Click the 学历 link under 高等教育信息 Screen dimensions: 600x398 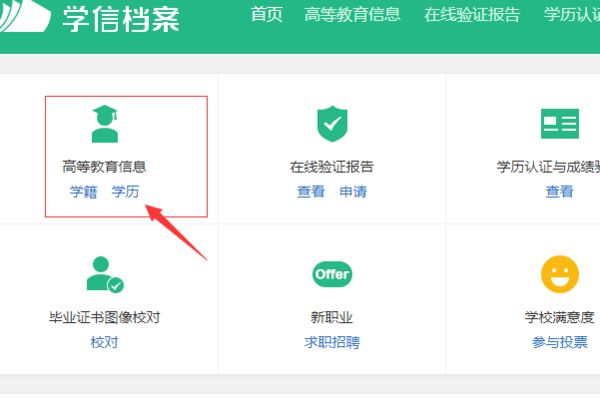tap(125, 191)
